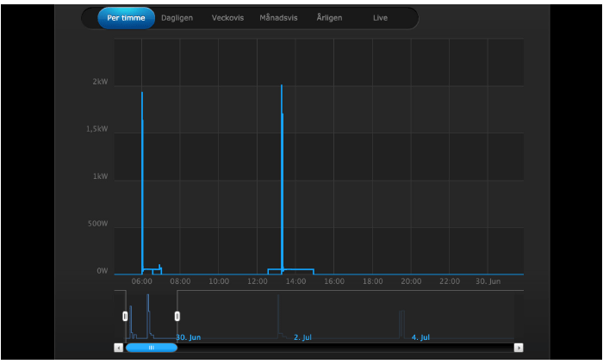Click the empty scrollbar track right of thumb
The height and width of the screenshot is (364, 603).
pyautogui.click(x=345, y=348)
